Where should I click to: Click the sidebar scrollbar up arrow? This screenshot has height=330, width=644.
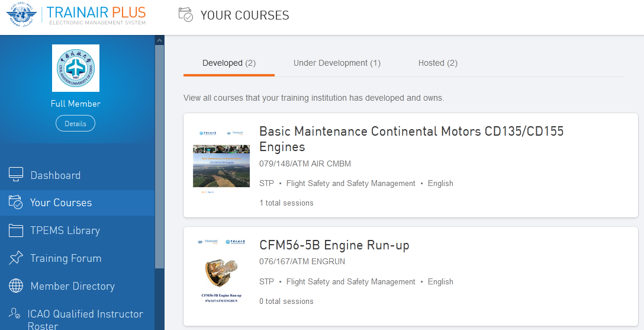tap(159, 40)
